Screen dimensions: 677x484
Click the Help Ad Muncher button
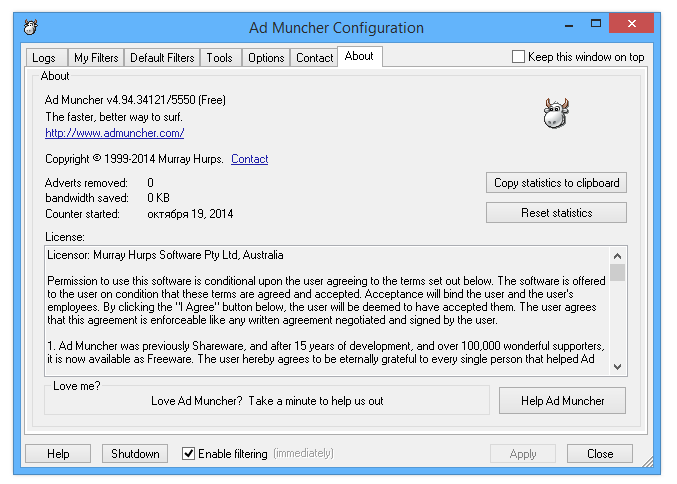tap(562, 401)
